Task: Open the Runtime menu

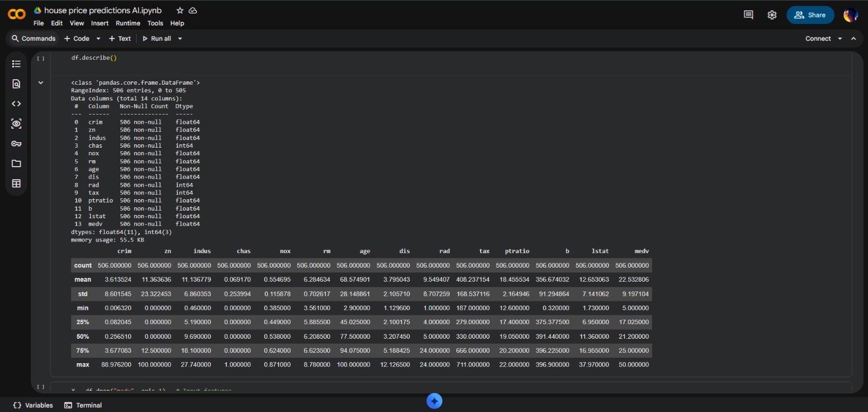Action: (x=127, y=23)
